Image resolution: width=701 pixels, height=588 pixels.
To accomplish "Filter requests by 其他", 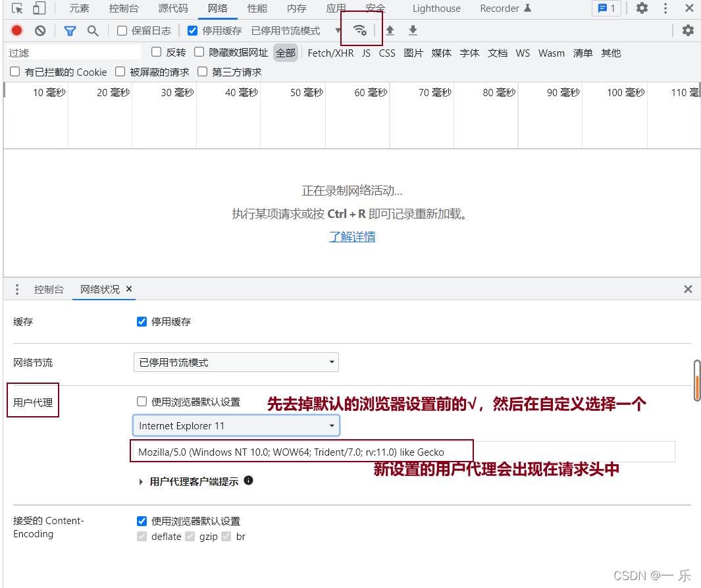I will pyautogui.click(x=611, y=53).
